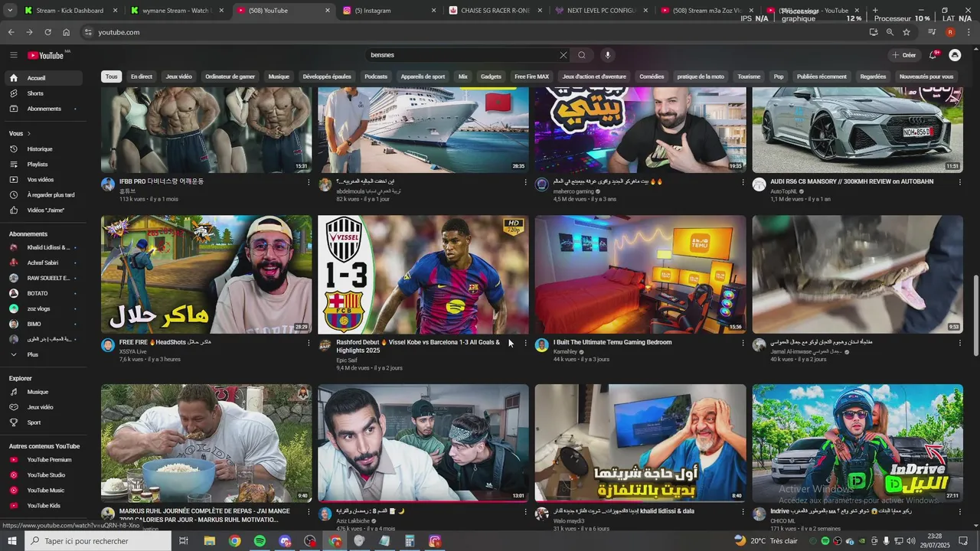This screenshot has width=980, height=551.
Task: Clear the search box with the X icon
Action: pyautogui.click(x=563, y=55)
